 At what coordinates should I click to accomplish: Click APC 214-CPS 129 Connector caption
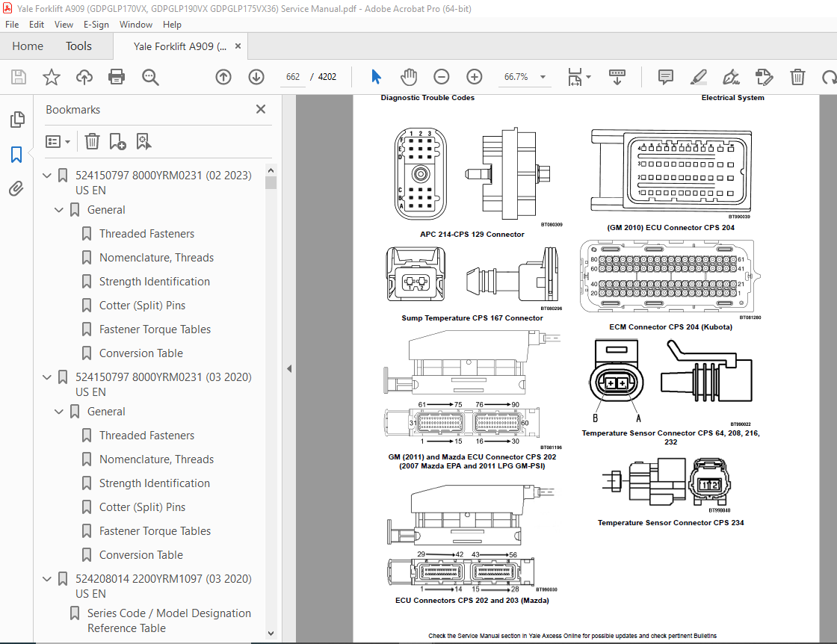[472, 235]
